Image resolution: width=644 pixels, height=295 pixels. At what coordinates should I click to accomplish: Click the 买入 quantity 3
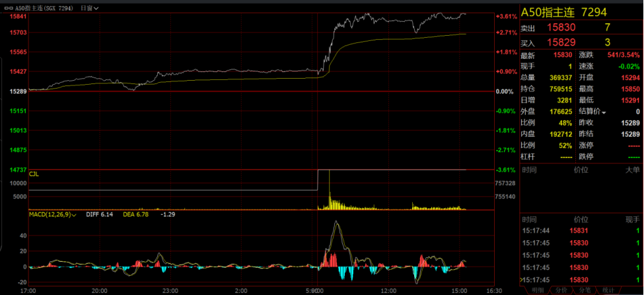coord(608,42)
